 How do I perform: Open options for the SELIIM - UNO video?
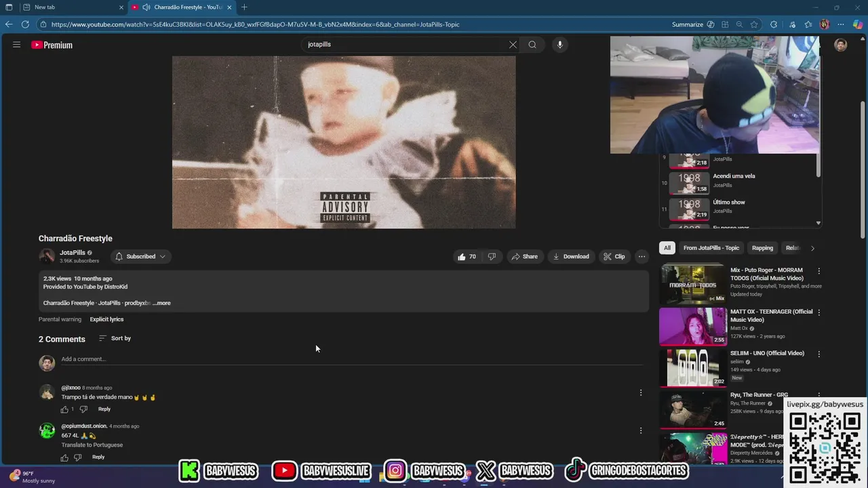tap(818, 354)
